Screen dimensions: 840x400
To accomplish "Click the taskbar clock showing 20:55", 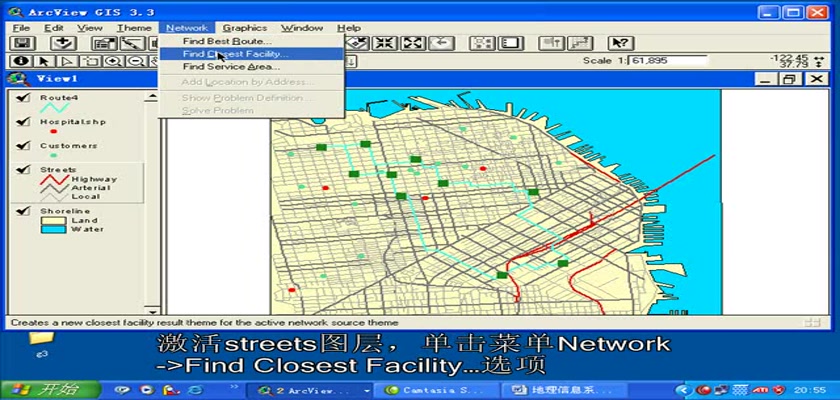I will (809, 390).
